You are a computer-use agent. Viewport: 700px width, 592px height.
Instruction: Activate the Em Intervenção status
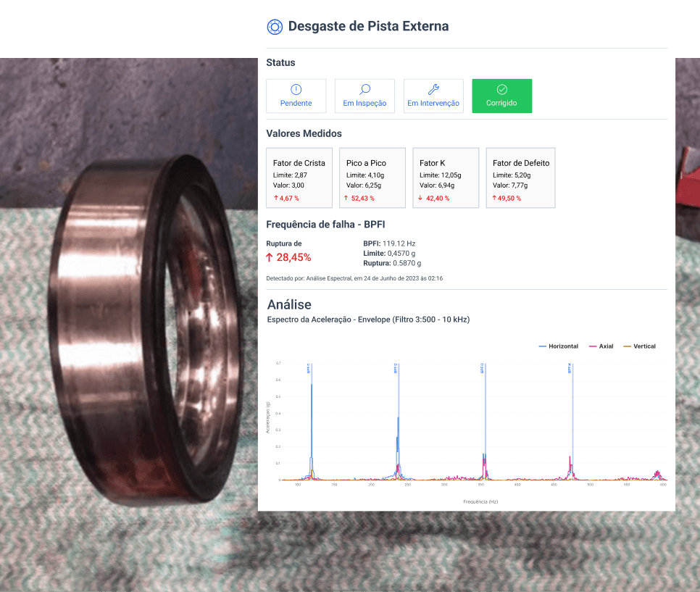(433, 96)
